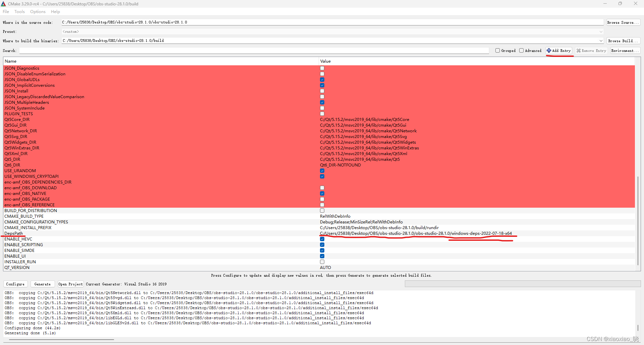Toggle the ENABLE_SCRIPTING checkbox
Viewport: 644px width, 345px height.
point(322,245)
